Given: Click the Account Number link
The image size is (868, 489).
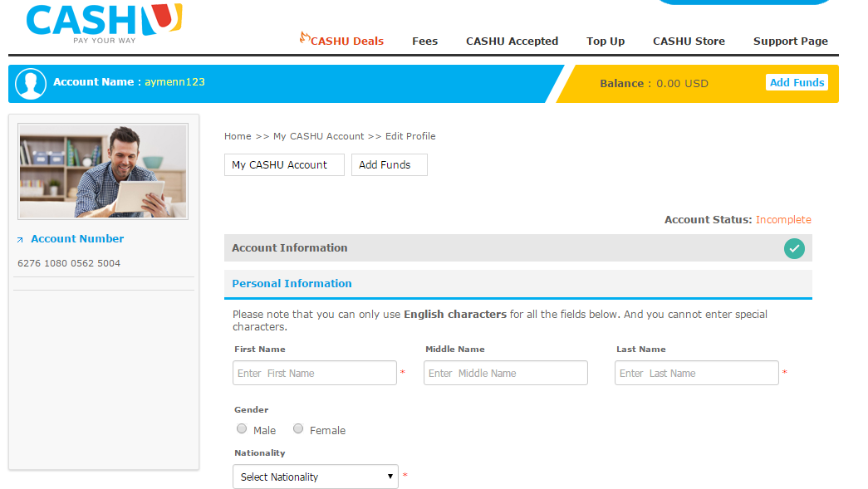Looking at the screenshot, I should point(77,238).
